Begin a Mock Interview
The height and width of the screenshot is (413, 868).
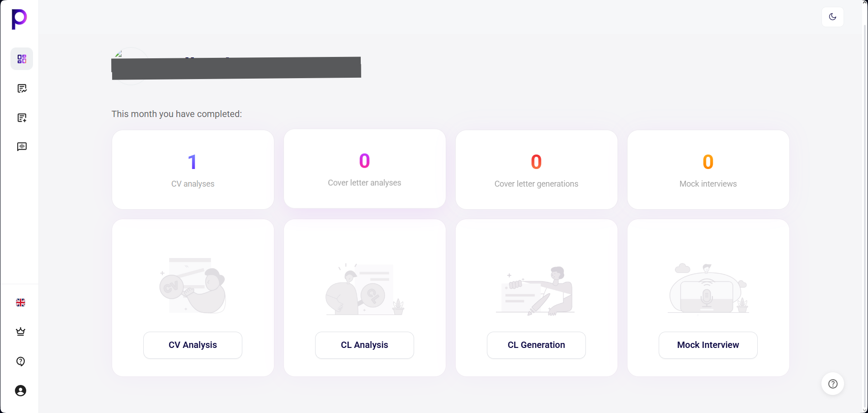click(708, 345)
